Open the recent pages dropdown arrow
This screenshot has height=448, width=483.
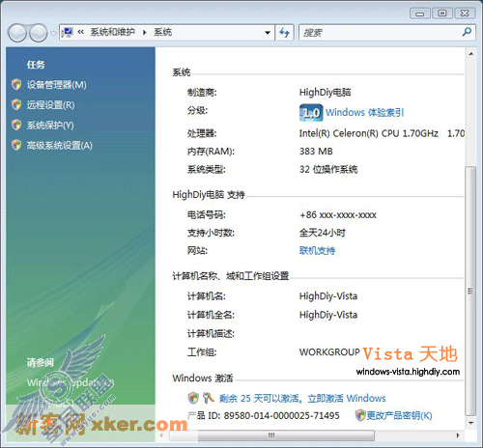53,33
